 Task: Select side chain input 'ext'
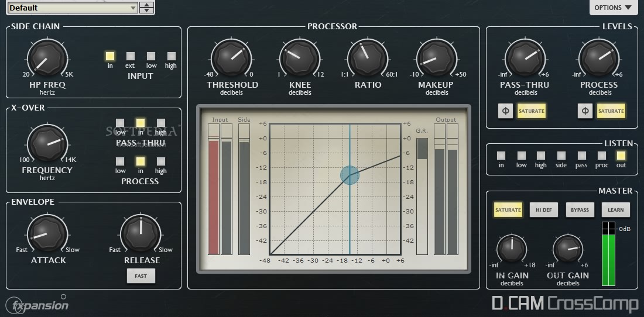[x=130, y=56]
